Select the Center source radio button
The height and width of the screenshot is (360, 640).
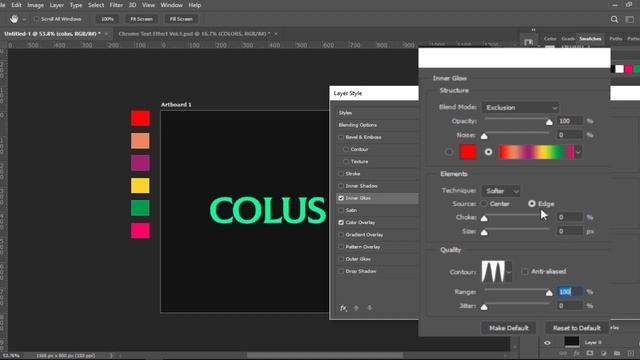(484, 203)
